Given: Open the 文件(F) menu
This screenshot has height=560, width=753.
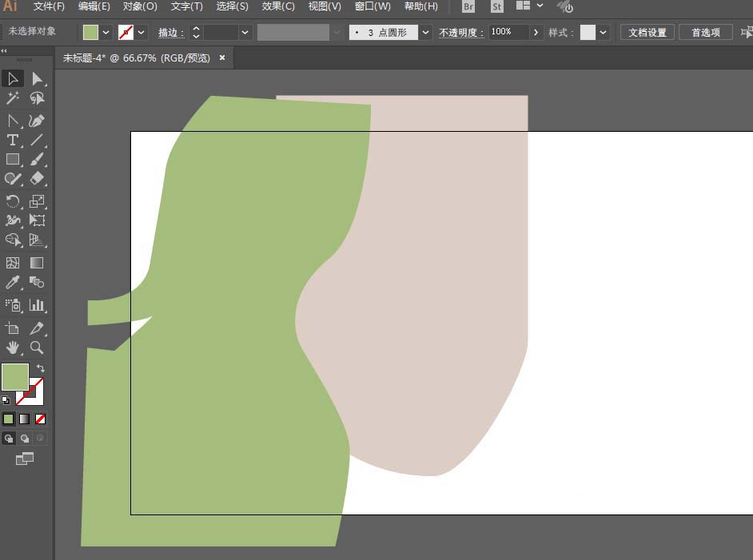Looking at the screenshot, I should pyautogui.click(x=49, y=6).
